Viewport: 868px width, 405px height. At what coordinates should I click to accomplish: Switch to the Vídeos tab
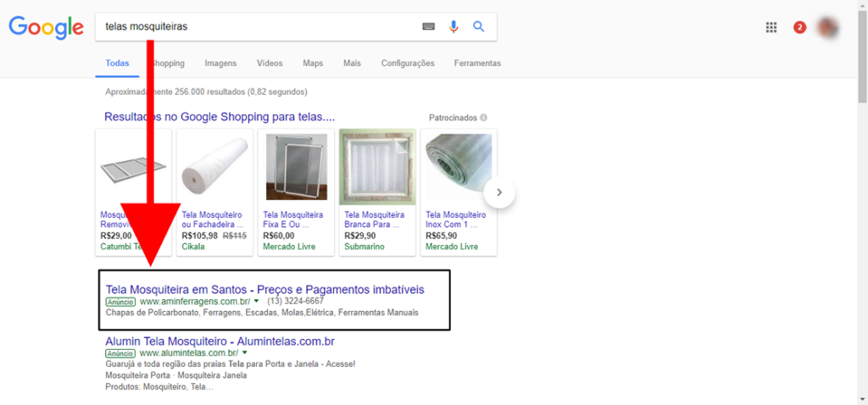pyautogui.click(x=270, y=64)
